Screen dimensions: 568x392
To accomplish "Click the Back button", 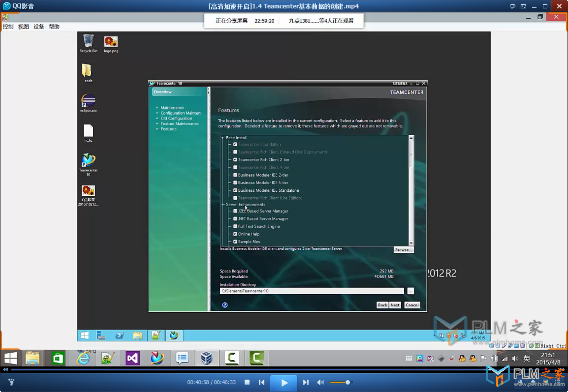I will pyautogui.click(x=382, y=305).
